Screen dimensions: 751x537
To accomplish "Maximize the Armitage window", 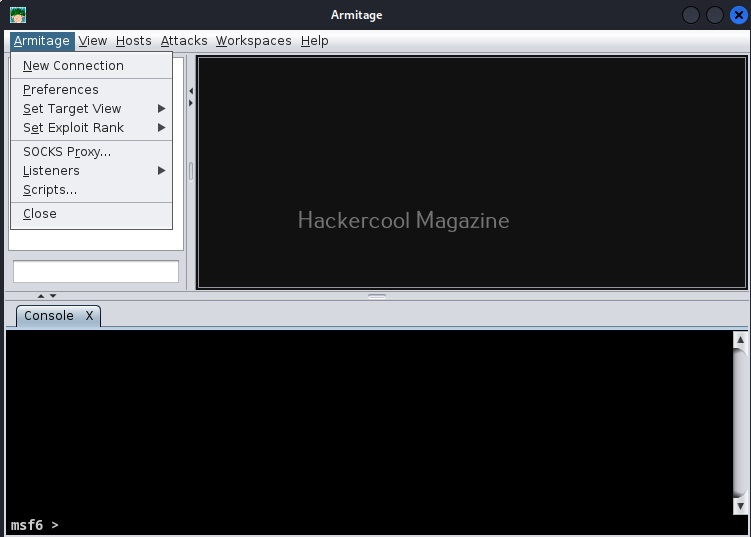I will coord(715,15).
